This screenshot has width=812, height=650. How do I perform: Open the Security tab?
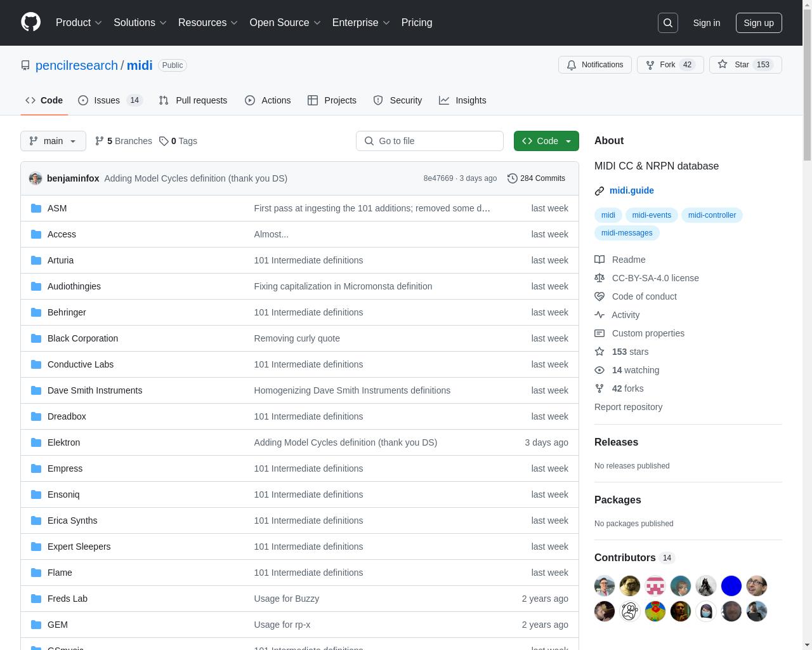[398, 100]
